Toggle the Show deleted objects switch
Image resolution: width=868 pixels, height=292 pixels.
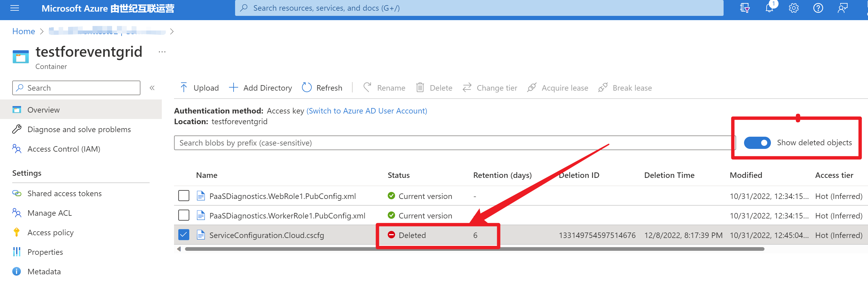coord(757,143)
